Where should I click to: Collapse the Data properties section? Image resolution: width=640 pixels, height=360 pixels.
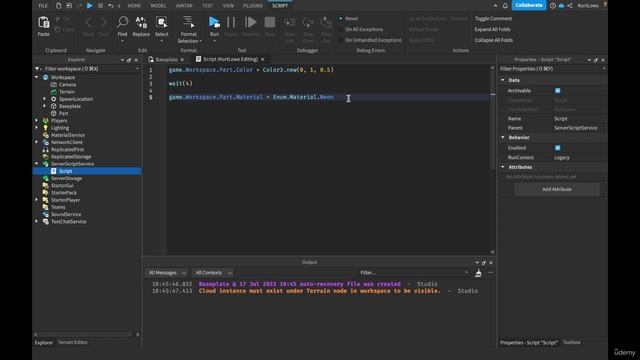(503, 80)
